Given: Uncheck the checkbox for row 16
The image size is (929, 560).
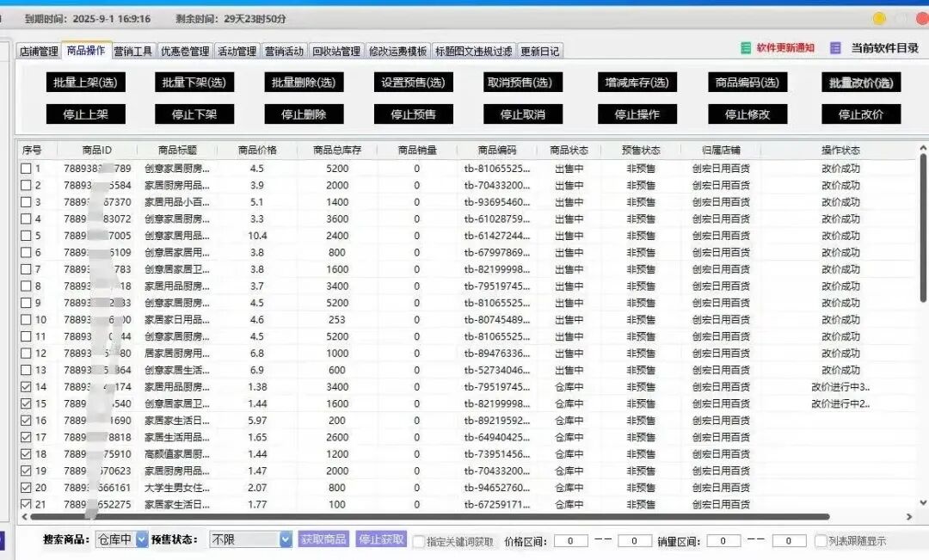Looking at the screenshot, I should pos(26,420).
